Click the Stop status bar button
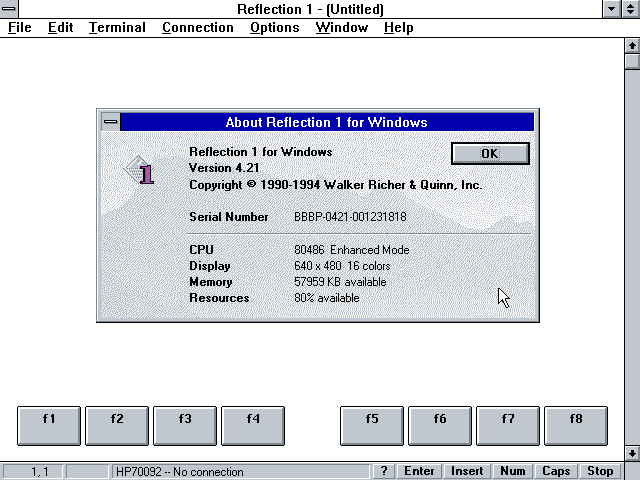 pos(600,471)
